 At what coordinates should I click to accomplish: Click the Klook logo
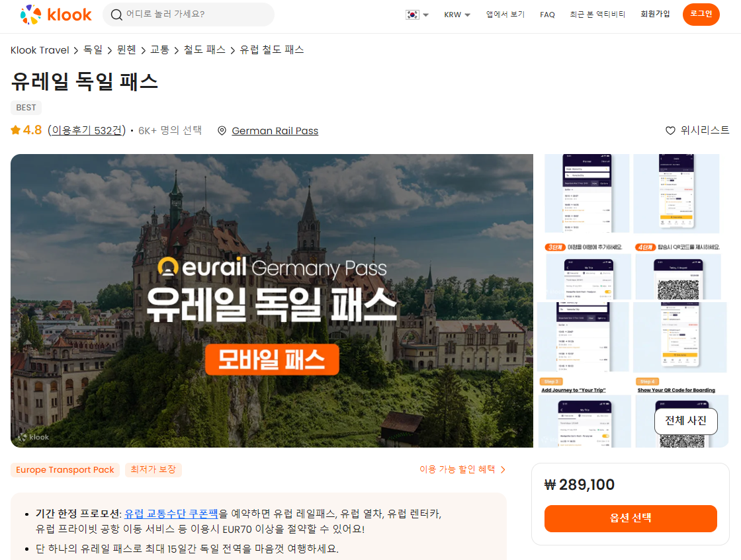click(x=56, y=15)
